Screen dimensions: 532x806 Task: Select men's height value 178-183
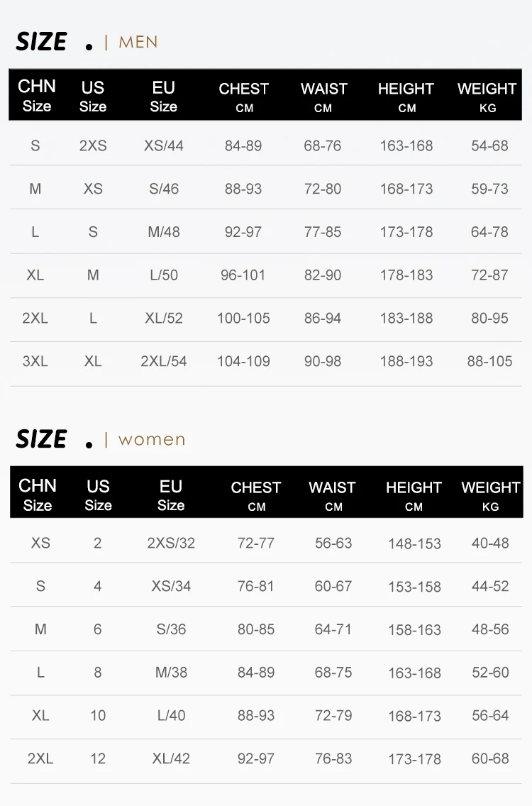pos(406,275)
